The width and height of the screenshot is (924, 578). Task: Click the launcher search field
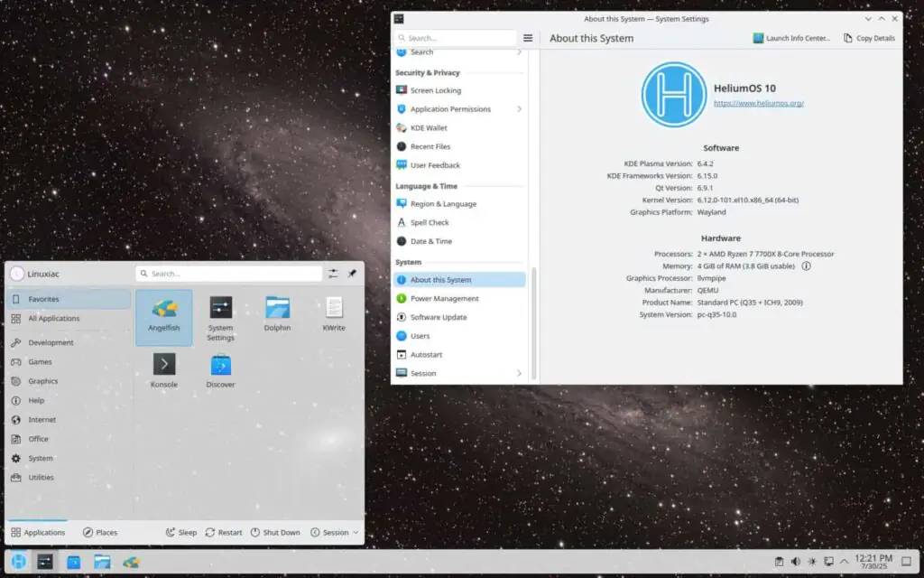[x=228, y=274]
